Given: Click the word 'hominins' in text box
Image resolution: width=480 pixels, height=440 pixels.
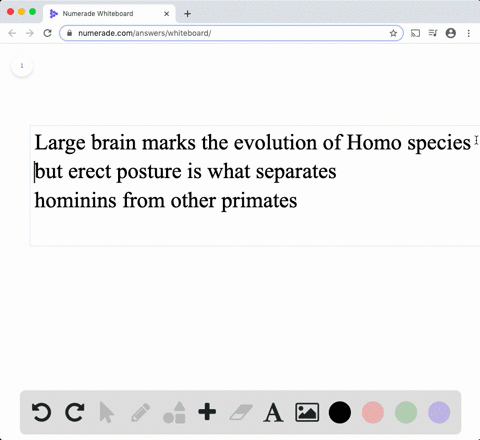Looking at the screenshot, I should tap(76, 200).
